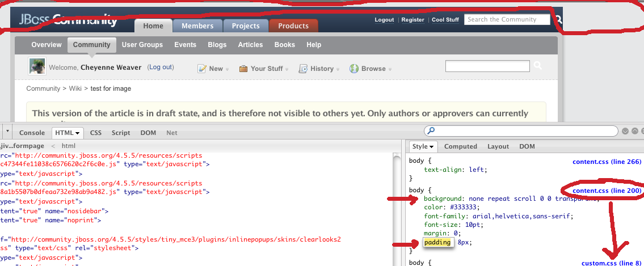The height and width of the screenshot is (266, 644).
Task: Select the Members navigation tab
Action: [197, 26]
